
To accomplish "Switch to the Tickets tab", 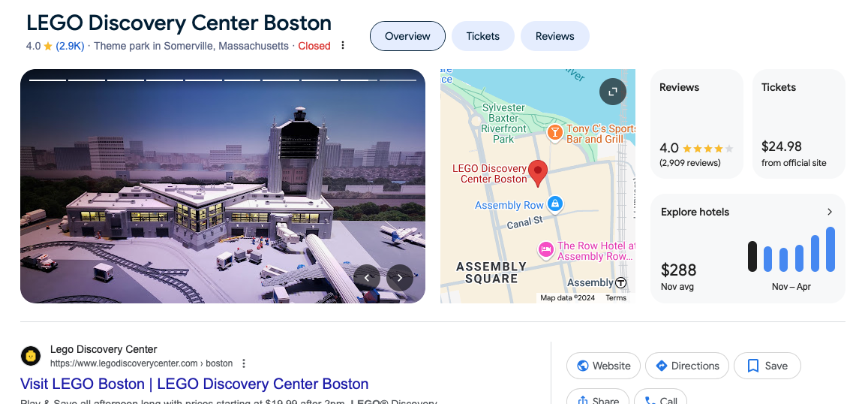I will point(482,36).
